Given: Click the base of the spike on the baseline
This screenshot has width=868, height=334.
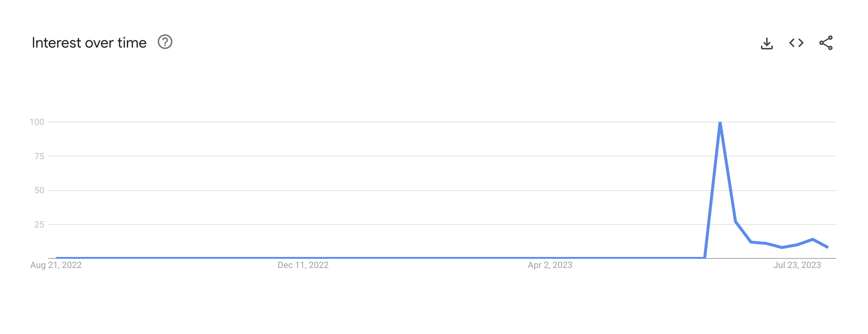Looking at the screenshot, I should pyautogui.click(x=705, y=257).
